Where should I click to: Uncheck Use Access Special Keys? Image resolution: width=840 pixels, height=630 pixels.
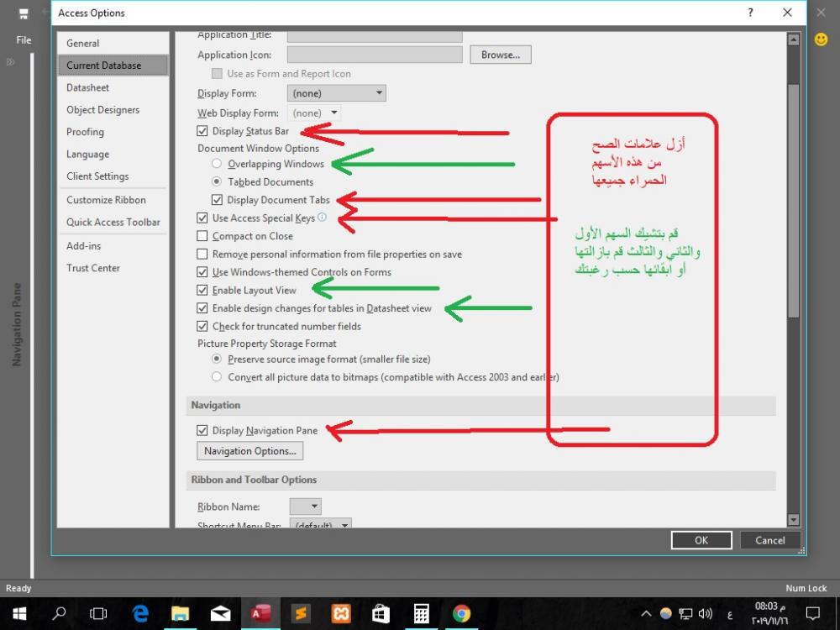(202, 218)
